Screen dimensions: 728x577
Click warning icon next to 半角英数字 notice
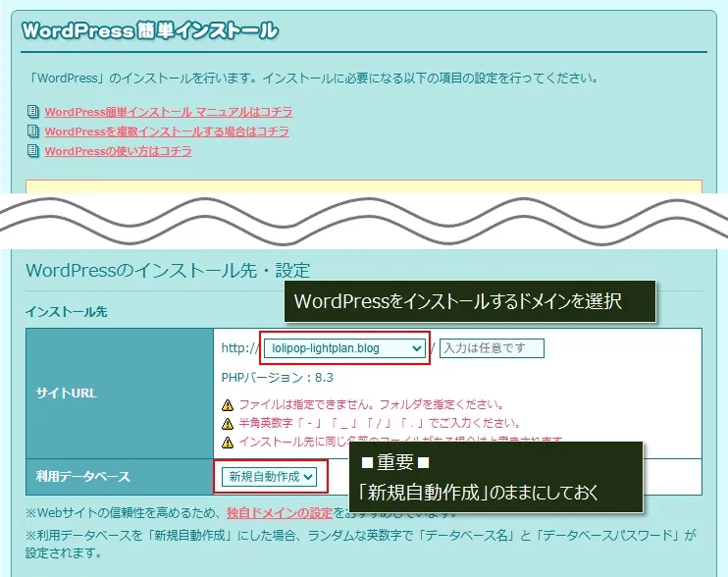coord(228,423)
